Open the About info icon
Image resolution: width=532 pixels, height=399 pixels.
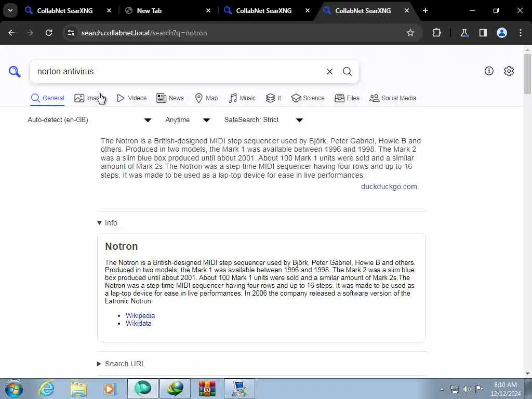(x=489, y=71)
